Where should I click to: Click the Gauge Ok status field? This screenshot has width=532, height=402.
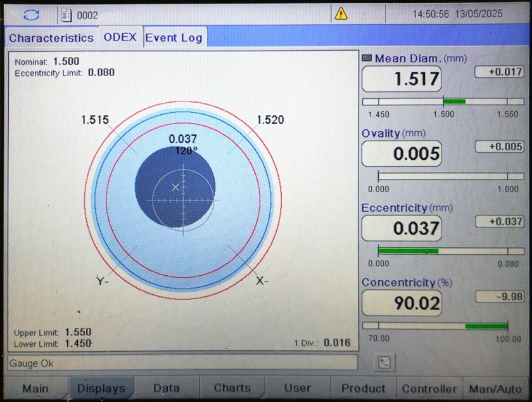182,363
